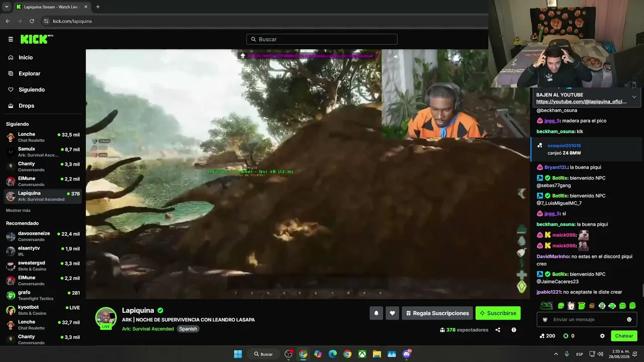Open Samulx's followed channel
The height and width of the screenshot is (362, 644).
43,152
